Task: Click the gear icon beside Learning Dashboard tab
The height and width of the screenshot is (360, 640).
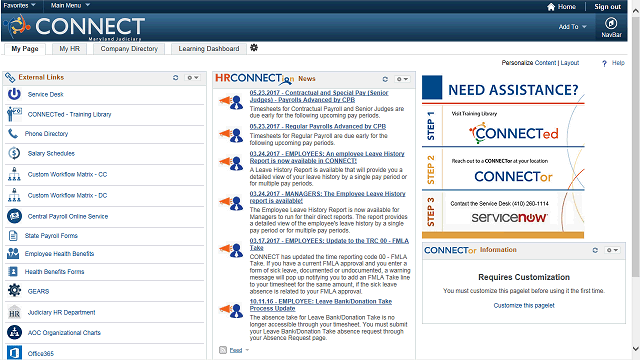Action: coord(254,48)
